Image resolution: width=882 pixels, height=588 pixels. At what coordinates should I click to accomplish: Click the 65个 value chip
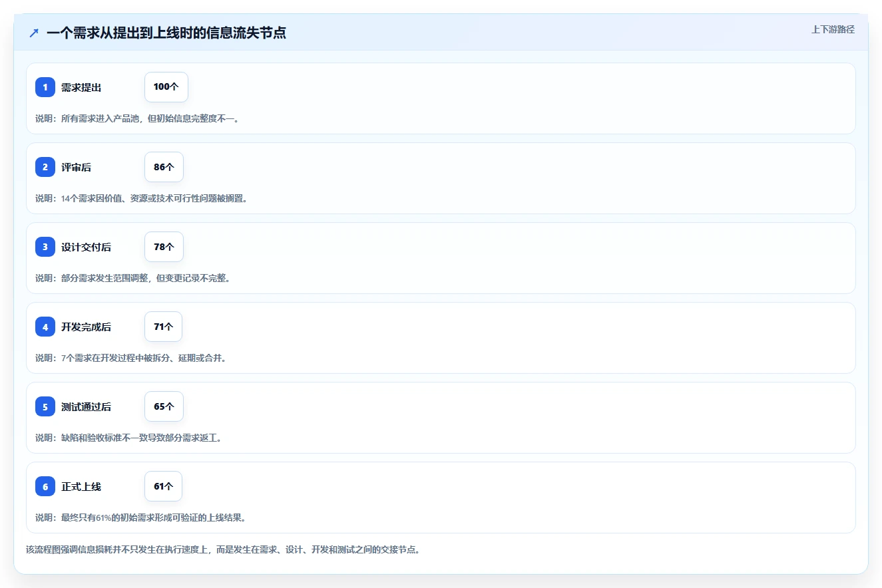(164, 406)
